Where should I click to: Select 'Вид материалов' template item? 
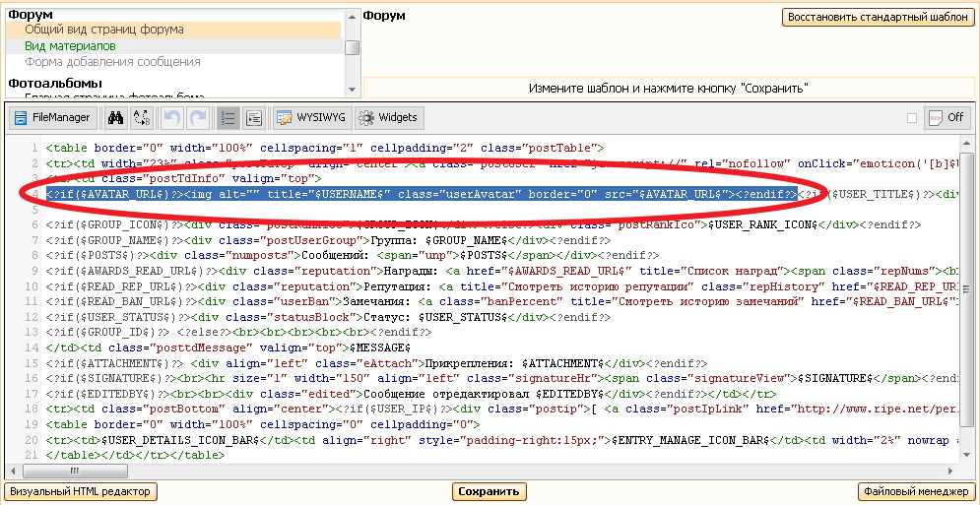(70, 45)
